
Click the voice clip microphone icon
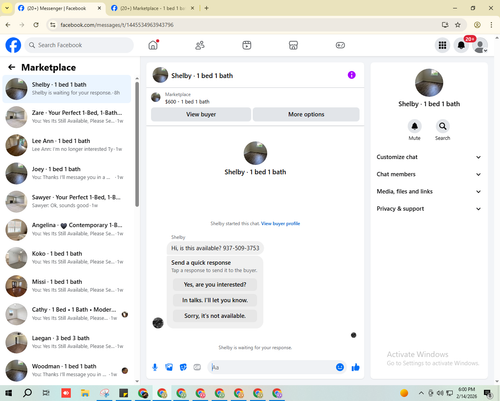(x=155, y=367)
